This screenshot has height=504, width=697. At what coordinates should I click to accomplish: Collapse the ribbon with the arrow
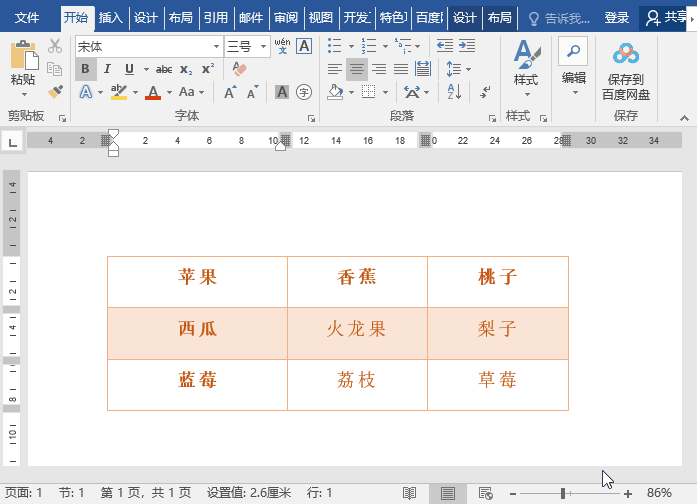685,118
